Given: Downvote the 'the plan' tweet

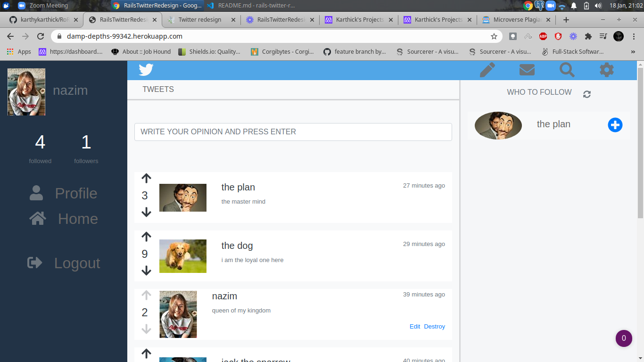Looking at the screenshot, I should pyautogui.click(x=146, y=212).
